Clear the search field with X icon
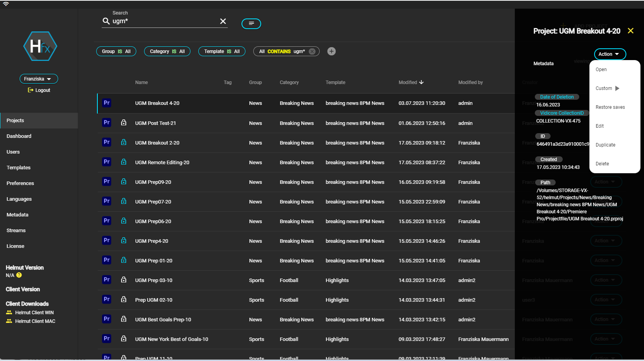 tap(223, 21)
